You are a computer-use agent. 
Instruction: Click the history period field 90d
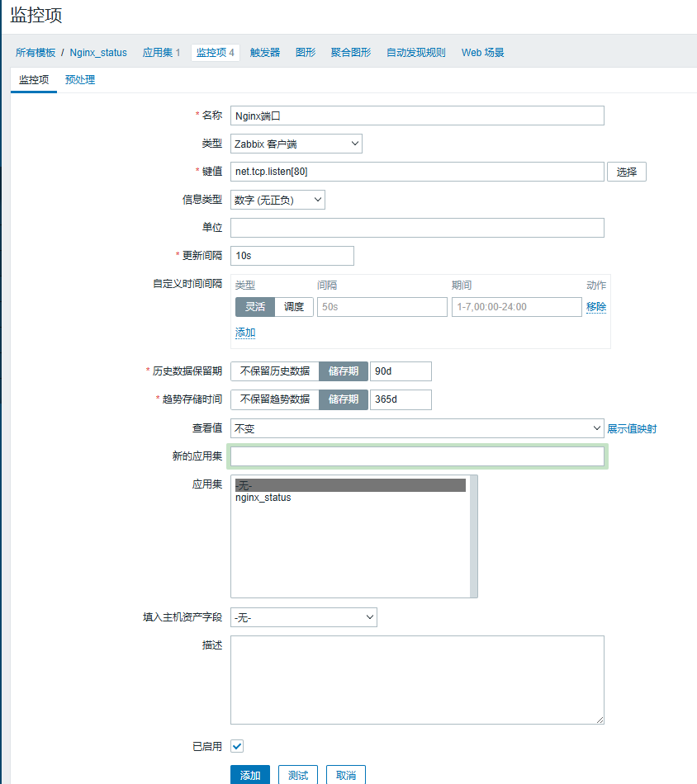[401, 371]
